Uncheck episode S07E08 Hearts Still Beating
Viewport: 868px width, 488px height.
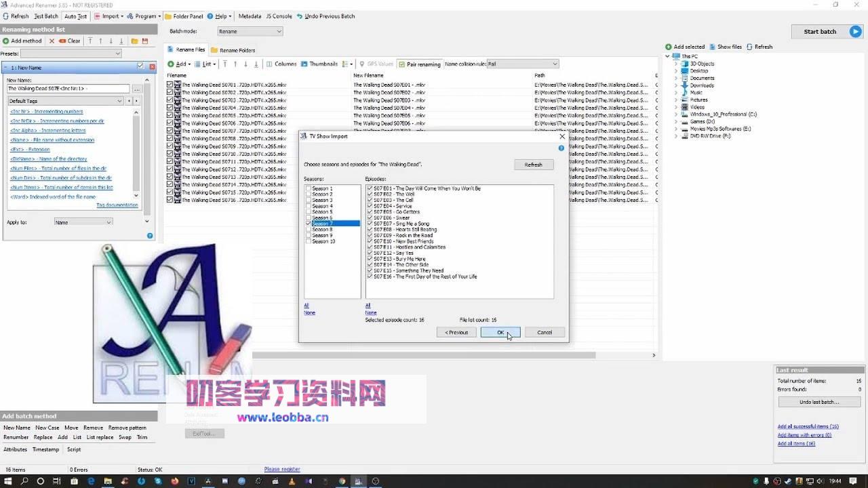(x=370, y=230)
